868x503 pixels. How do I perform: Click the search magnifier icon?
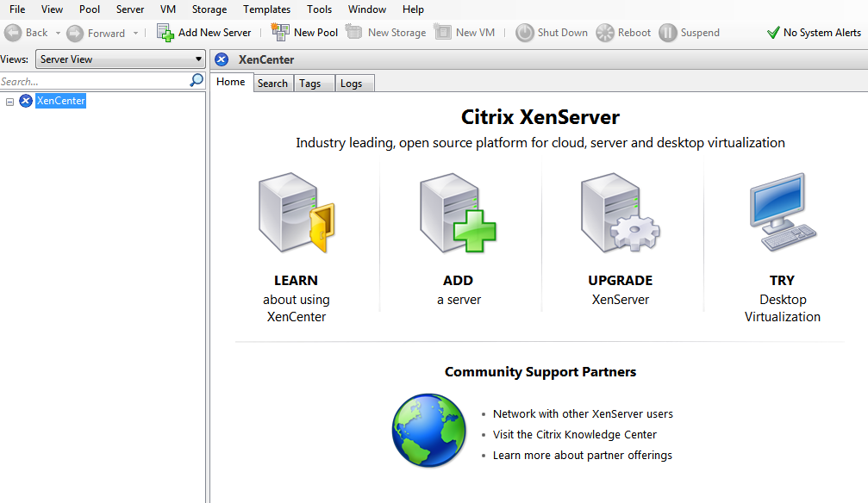pos(197,81)
